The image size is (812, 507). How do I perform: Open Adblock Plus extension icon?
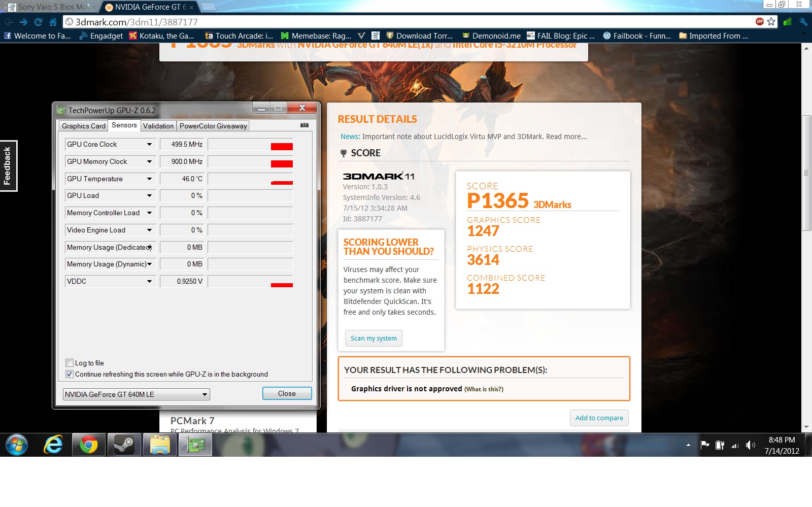point(759,21)
